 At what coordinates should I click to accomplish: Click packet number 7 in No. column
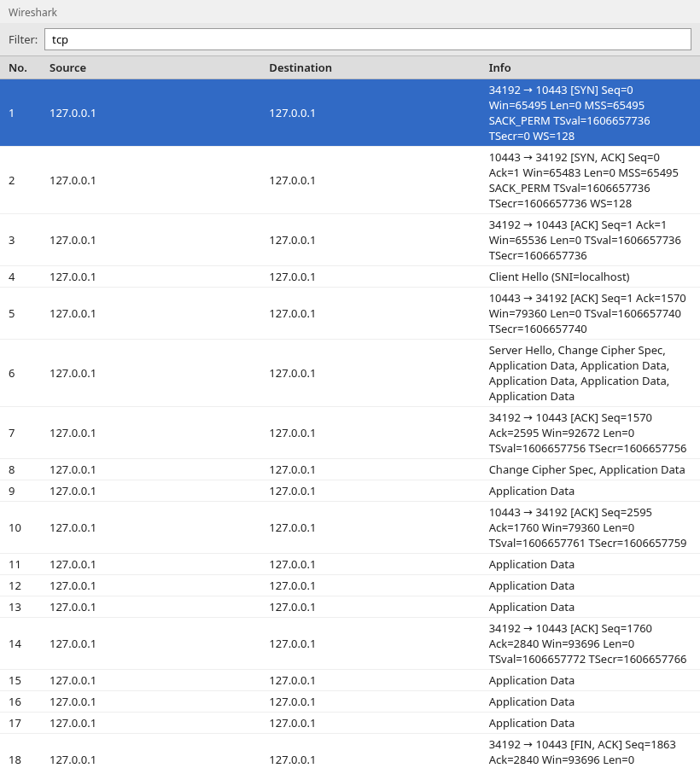click(12, 433)
